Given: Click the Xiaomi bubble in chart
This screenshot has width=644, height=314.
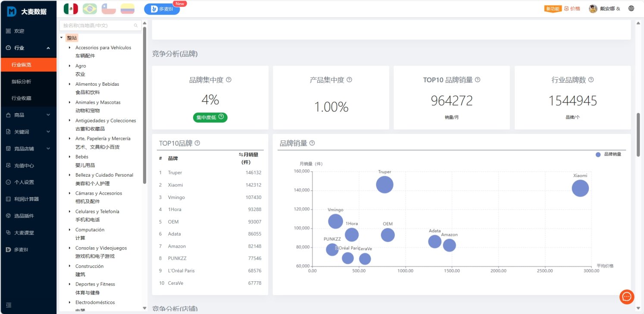Looking at the screenshot, I should click(x=580, y=188).
